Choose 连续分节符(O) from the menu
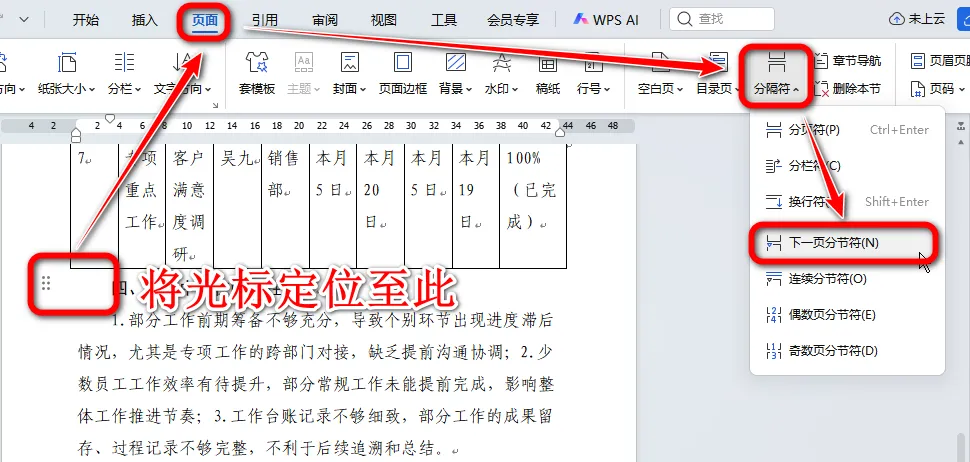970x462 pixels. (x=847, y=279)
